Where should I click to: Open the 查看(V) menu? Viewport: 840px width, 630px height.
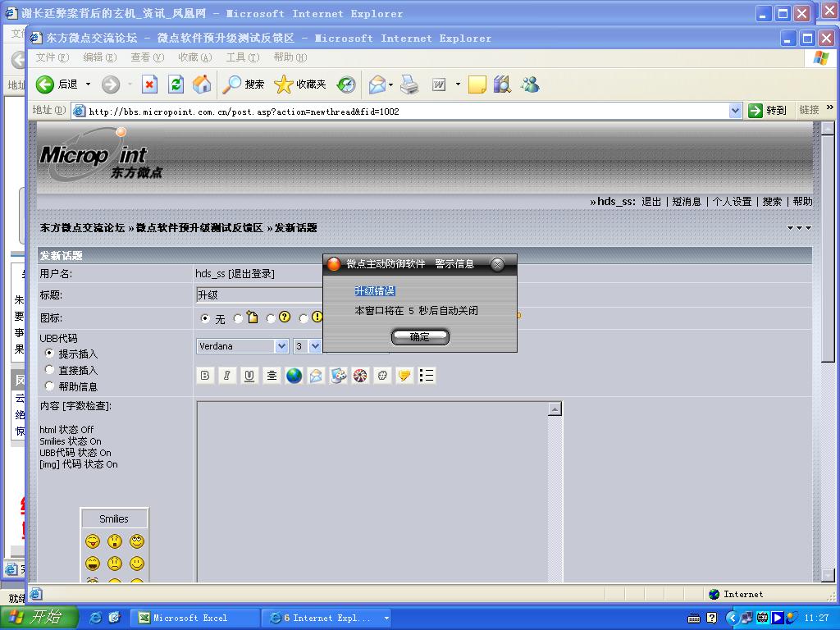(148, 57)
